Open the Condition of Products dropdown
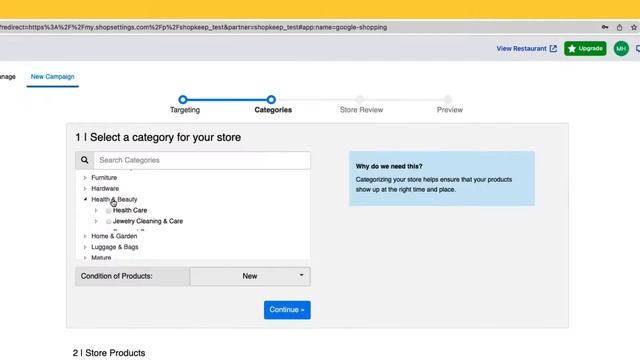Screen dimensions: 640x360 (x=250, y=276)
